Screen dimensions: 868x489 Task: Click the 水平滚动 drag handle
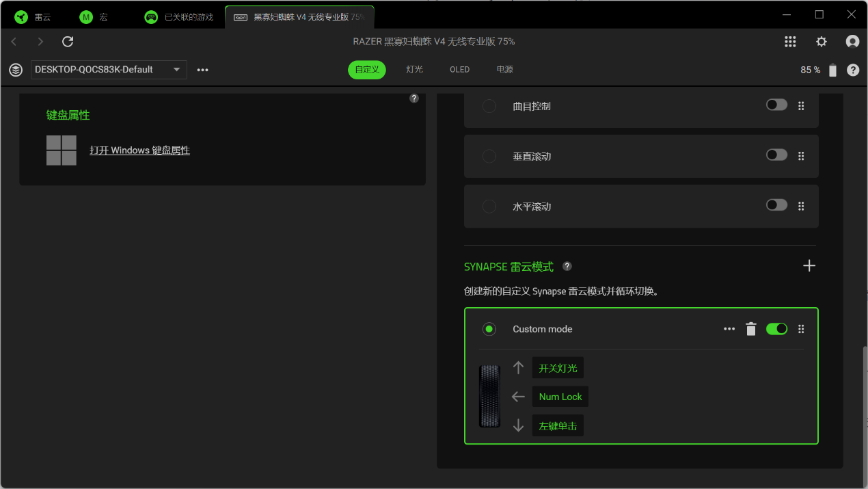(x=801, y=206)
